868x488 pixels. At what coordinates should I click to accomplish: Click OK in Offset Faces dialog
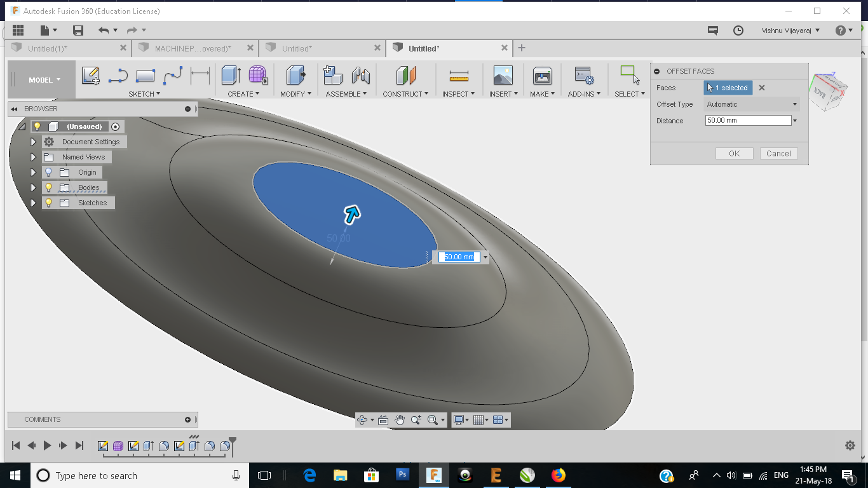click(x=734, y=153)
